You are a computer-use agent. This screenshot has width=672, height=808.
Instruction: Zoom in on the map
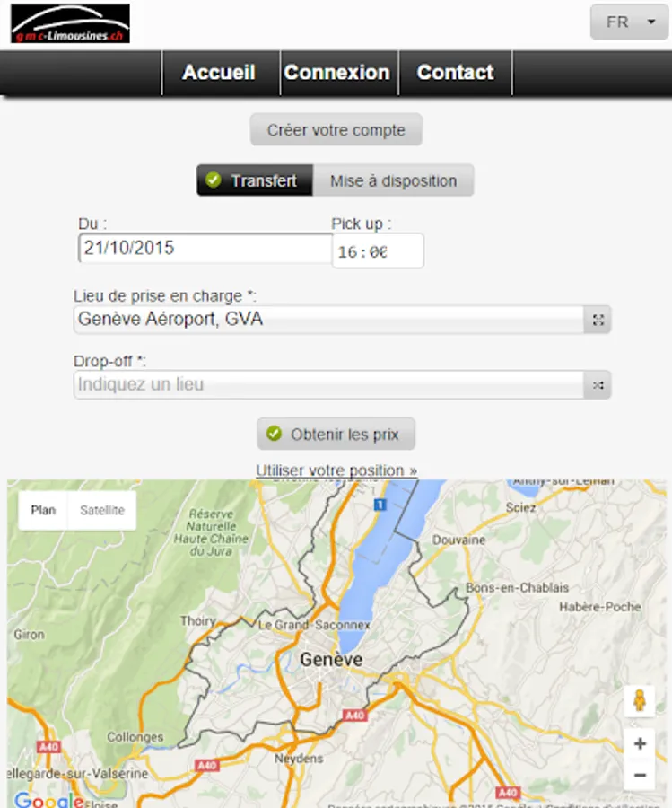click(x=640, y=743)
